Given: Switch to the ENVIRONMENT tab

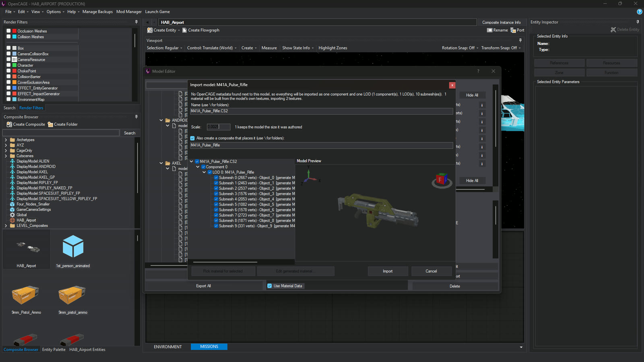Looking at the screenshot, I should click(x=168, y=347).
